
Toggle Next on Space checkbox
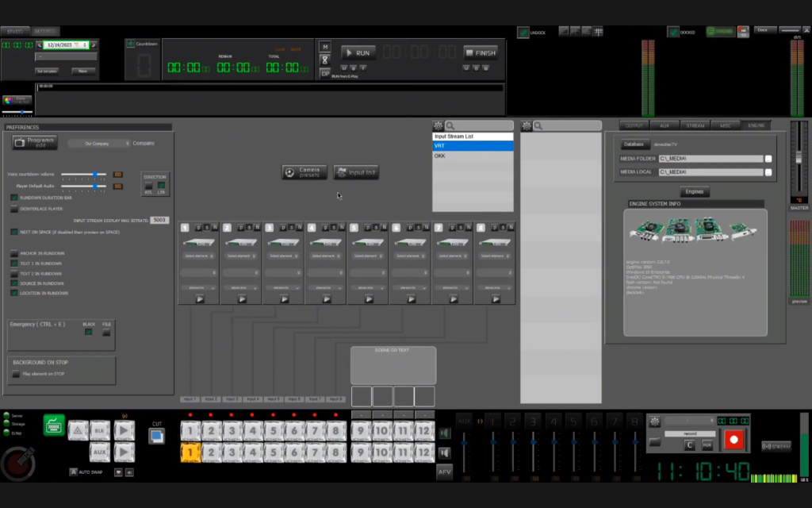14,232
